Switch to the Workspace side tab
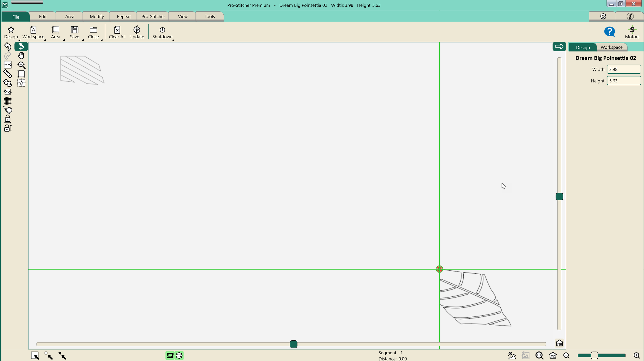 (611, 47)
